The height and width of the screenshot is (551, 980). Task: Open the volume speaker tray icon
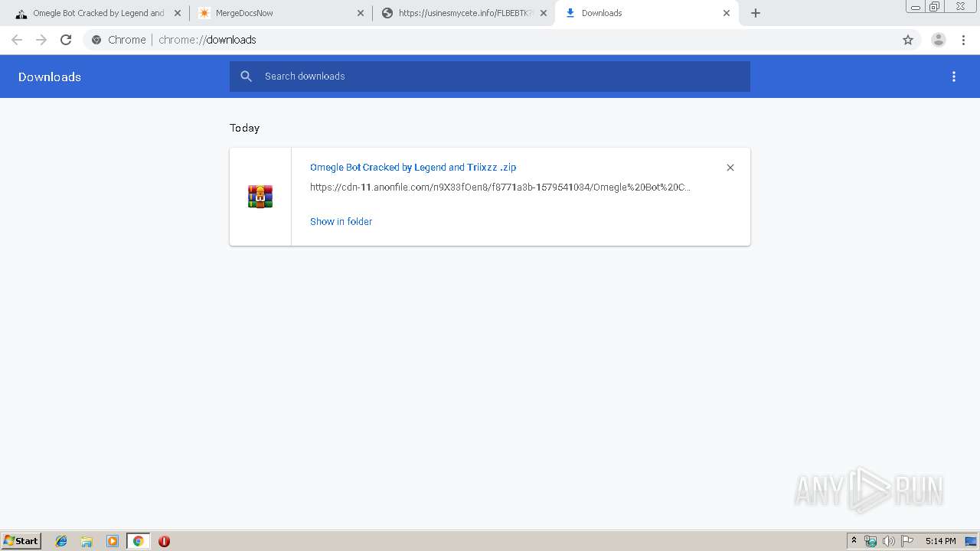[x=888, y=541]
